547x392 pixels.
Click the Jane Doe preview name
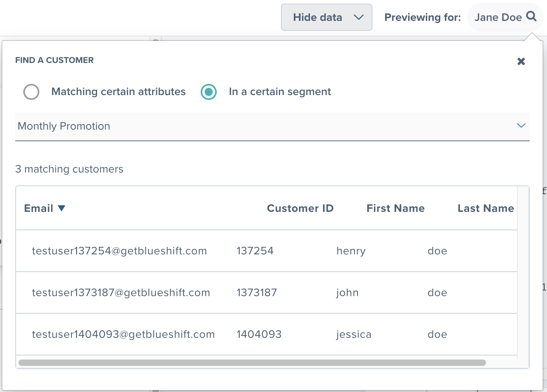498,17
